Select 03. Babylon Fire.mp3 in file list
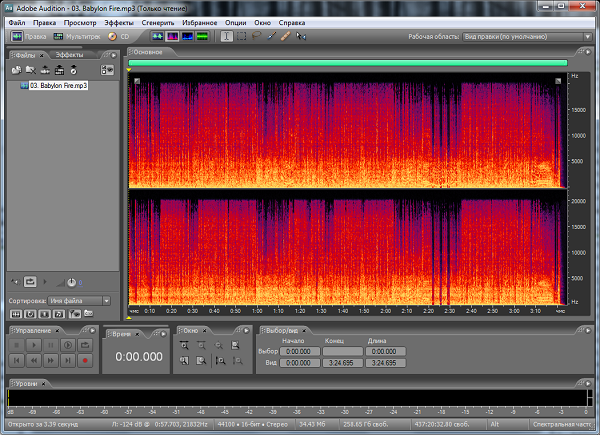The width and height of the screenshot is (600, 435). tap(58, 86)
